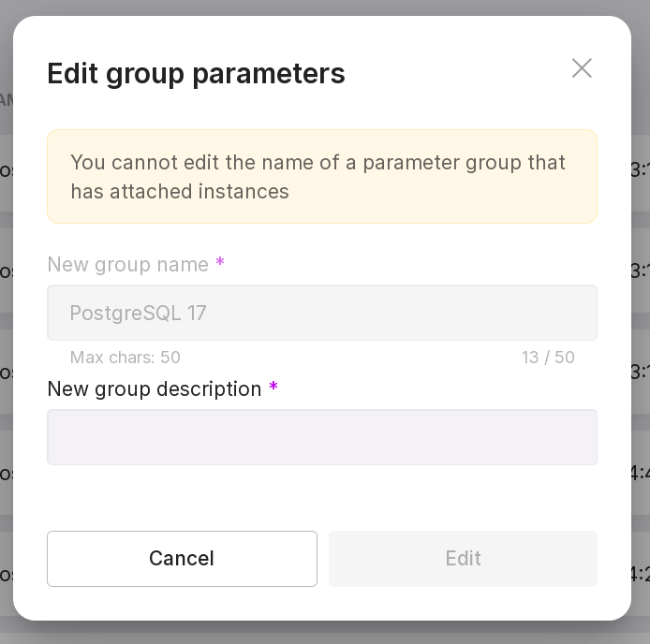Viewport: 650px width, 644px height.
Task: Close the Edit group parameters dialog
Action: pos(582,68)
